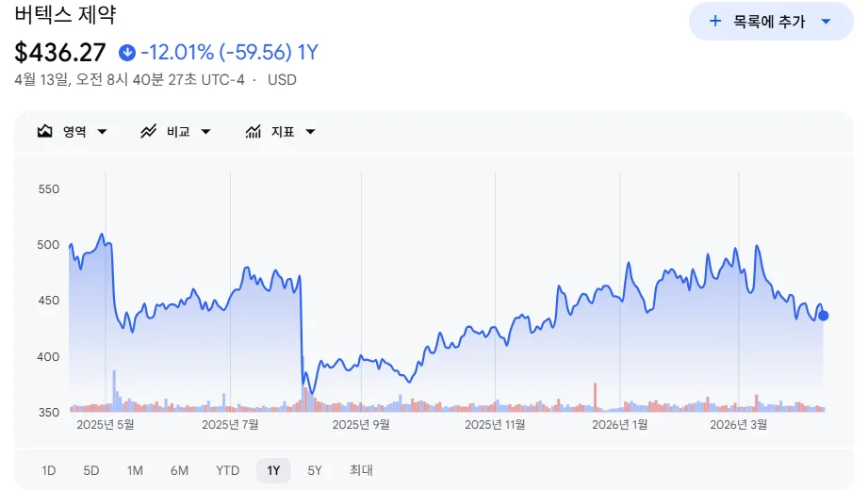Click the 버텍스 제약 stock title

pyautogui.click(x=65, y=14)
